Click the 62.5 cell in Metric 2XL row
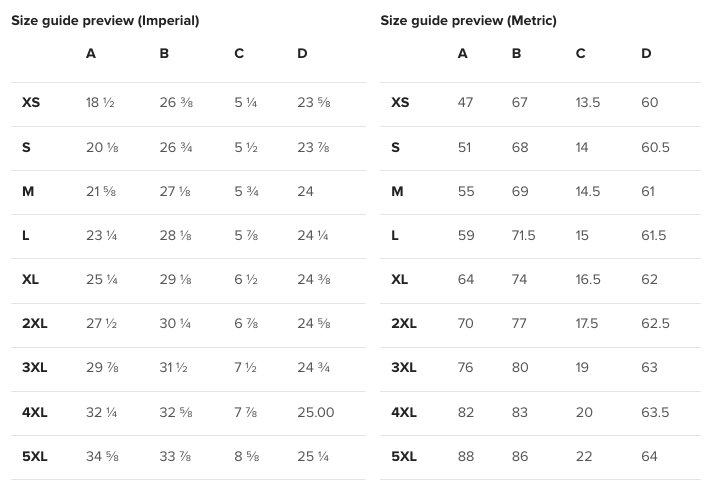This screenshot has width=719, height=494. point(655,324)
